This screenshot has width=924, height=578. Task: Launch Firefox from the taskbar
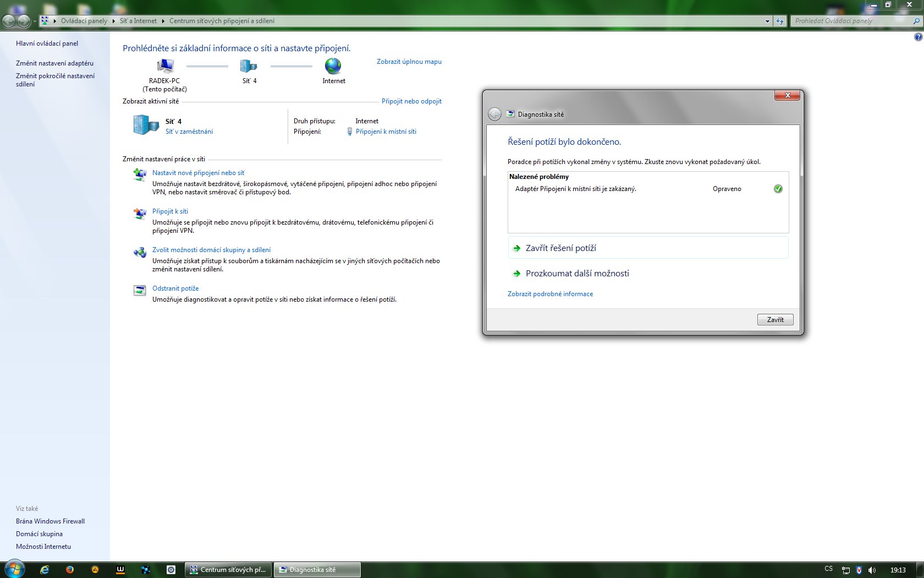coord(70,570)
